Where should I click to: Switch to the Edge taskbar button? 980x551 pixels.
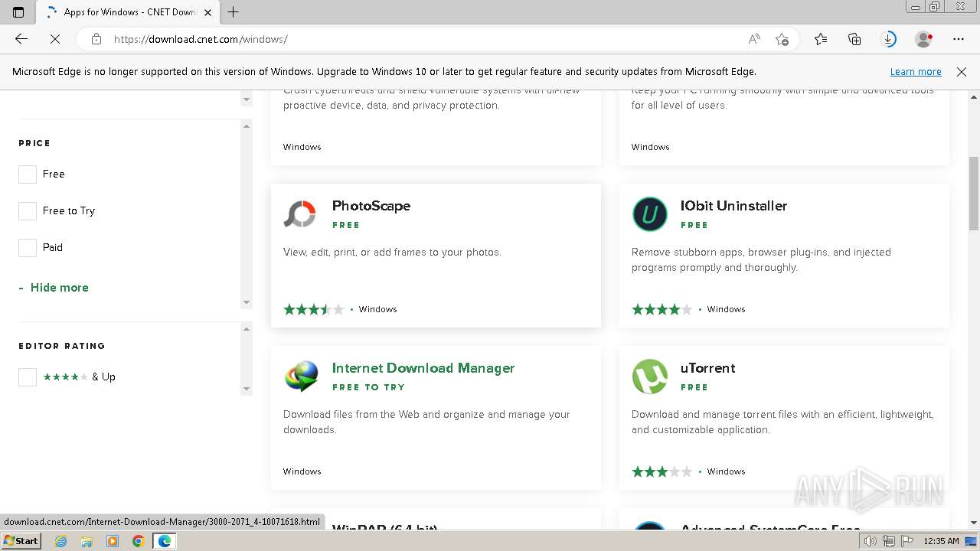[165, 541]
